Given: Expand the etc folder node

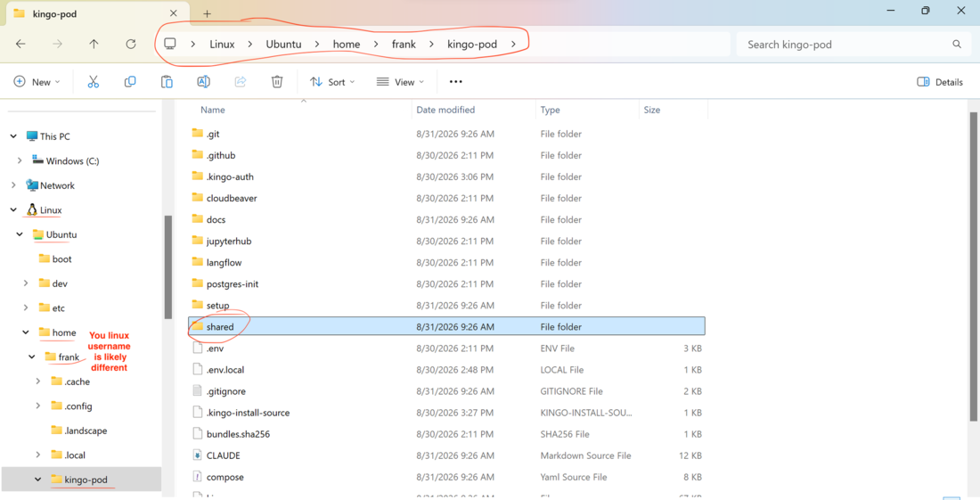Looking at the screenshot, I should point(26,307).
